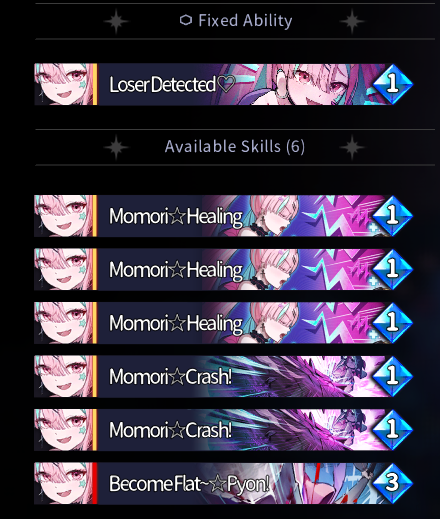Image resolution: width=440 pixels, height=519 pixels.
Task: Click the hexagon icon beside Fixed Ability
Action: coord(186,20)
